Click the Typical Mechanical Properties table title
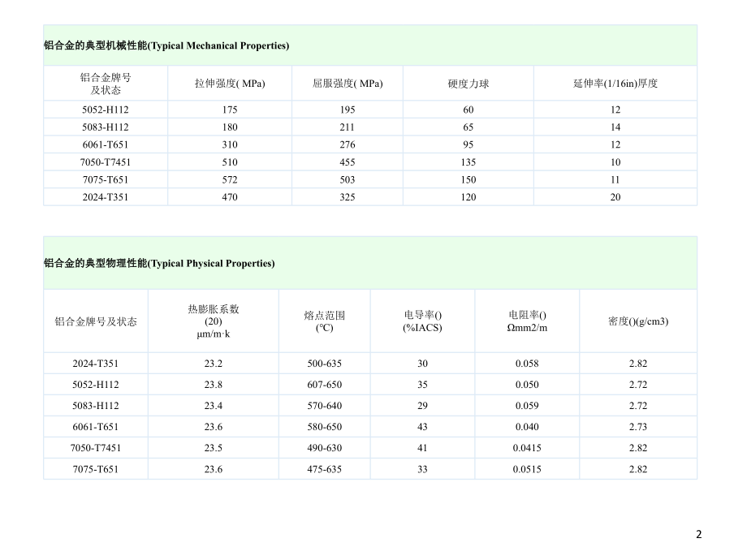This screenshot has height=560, width=747. coord(166,46)
